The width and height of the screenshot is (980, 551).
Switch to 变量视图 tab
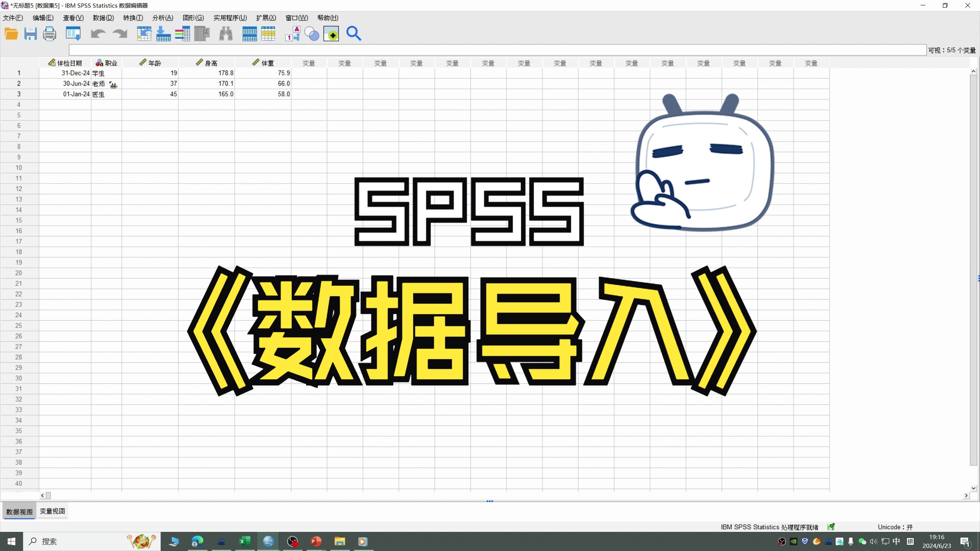52,511
